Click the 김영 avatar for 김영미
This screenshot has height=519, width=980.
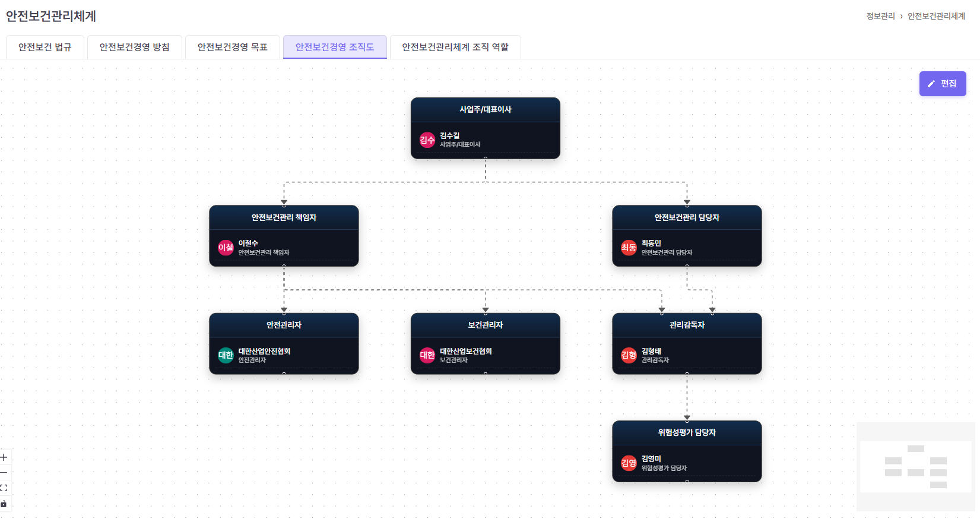[x=629, y=463]
